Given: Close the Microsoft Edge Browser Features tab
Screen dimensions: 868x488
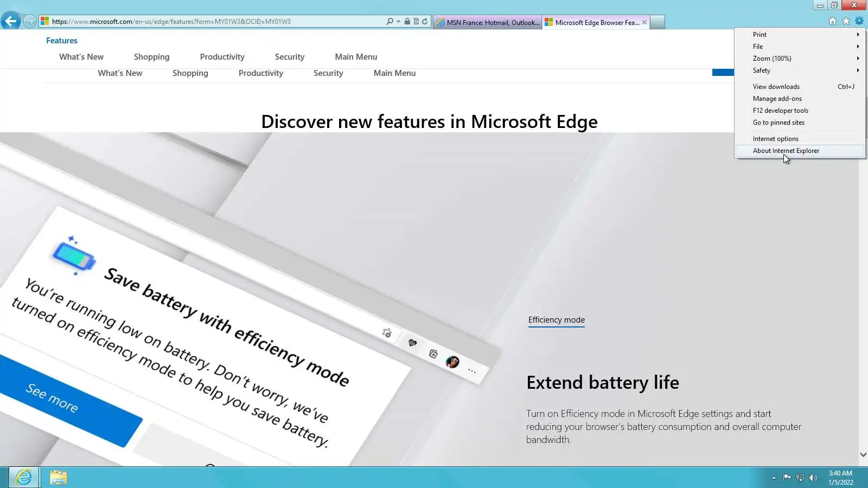Looking at the screenshot, I should pyautogui.click(x=644, y=22).
